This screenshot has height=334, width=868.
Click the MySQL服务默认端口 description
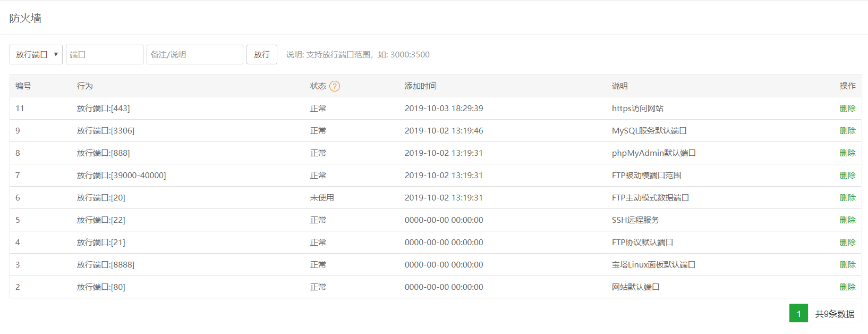click(x=649, y=131)
